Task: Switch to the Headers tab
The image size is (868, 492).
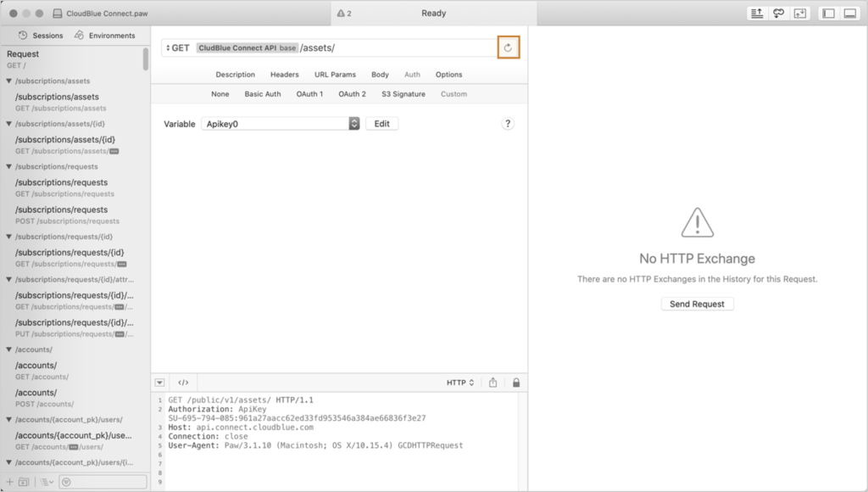Action: pos(285,75)
